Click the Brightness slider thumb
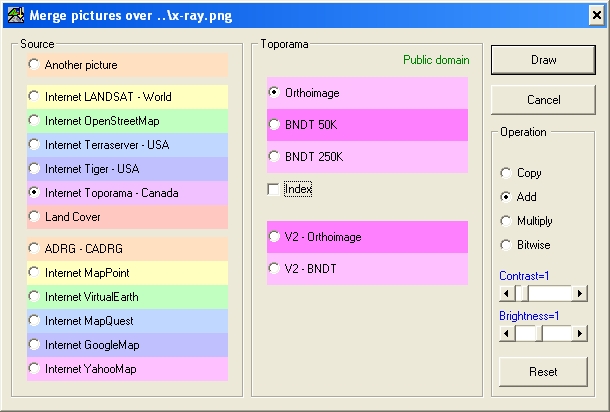Screen dimensions: 610x412 (539, 333)
